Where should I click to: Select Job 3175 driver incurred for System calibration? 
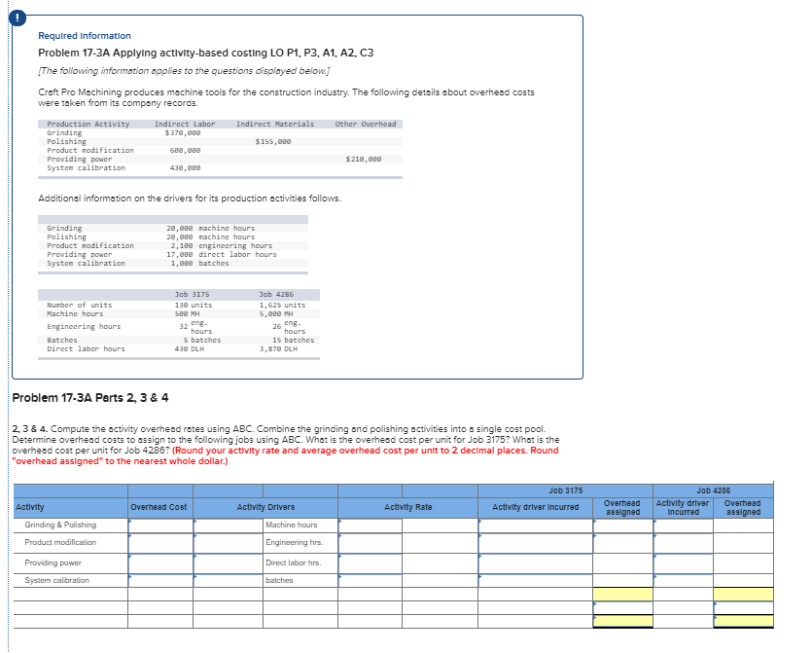click(x=536, y=580)
